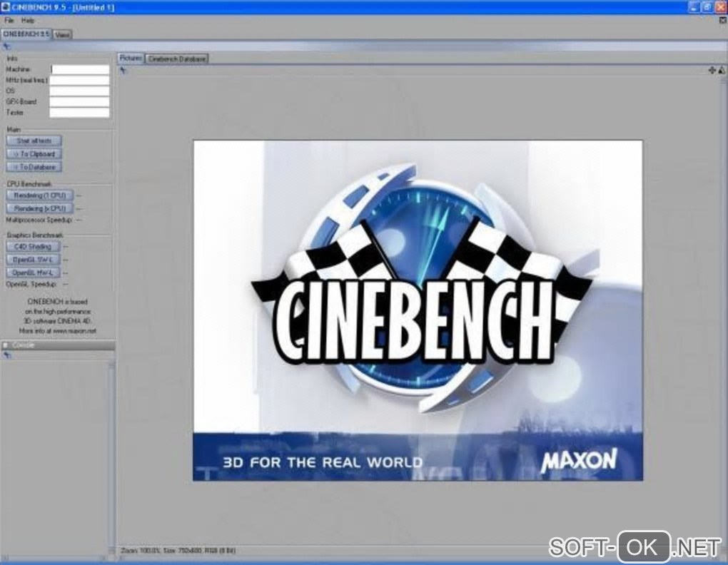The height and width of the screenshot is (565, 728).
Task: Send results with To Database button
Action: 34,166
